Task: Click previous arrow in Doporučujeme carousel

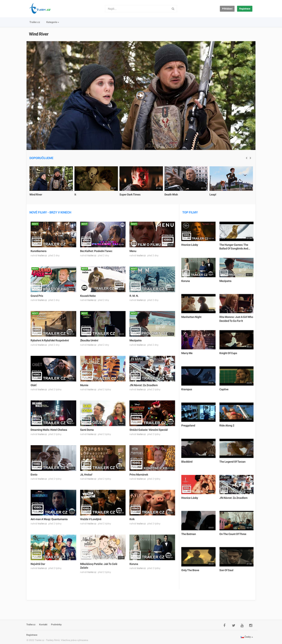Action: [247, 158]
